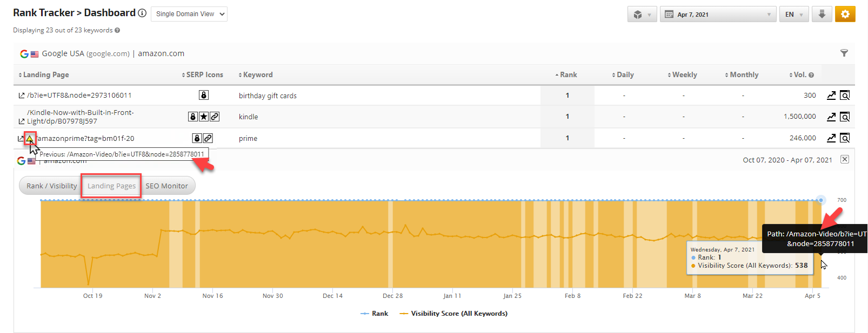Toggle Visibility Score legend series
The height and width of the screenshot is (333, 868).
click(454, 314)
